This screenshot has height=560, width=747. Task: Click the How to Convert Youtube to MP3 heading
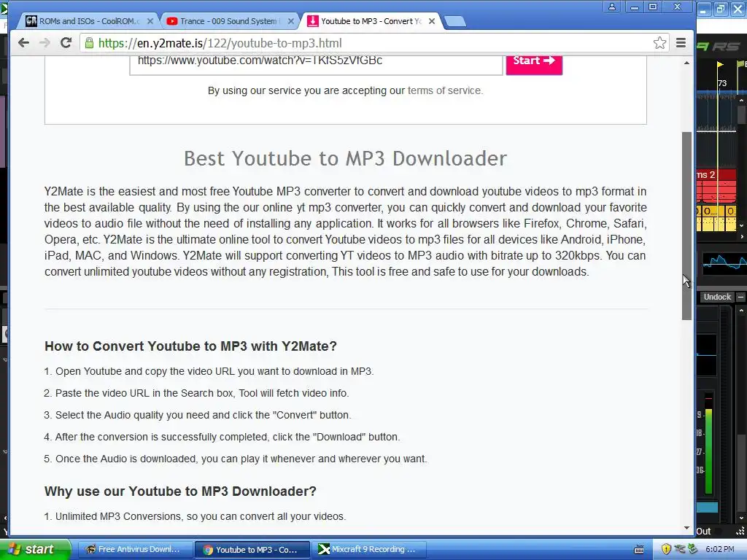pyautogui.click(x=190, y=346)
